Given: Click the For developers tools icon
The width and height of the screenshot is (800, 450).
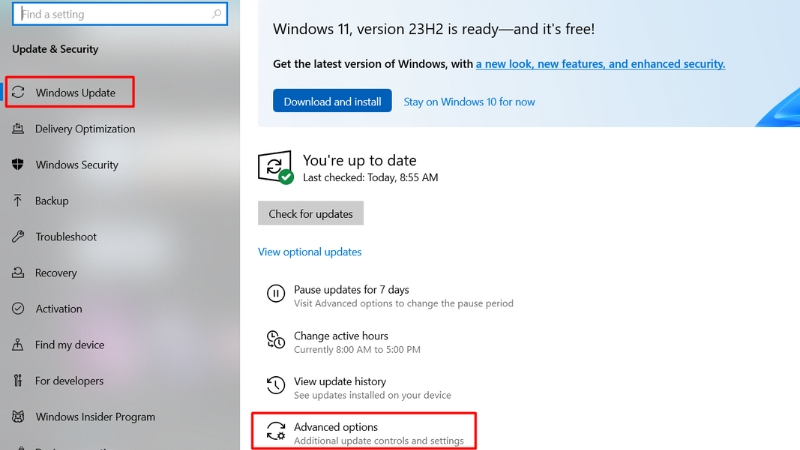Looking at the screenshot, I should point(18,381).
